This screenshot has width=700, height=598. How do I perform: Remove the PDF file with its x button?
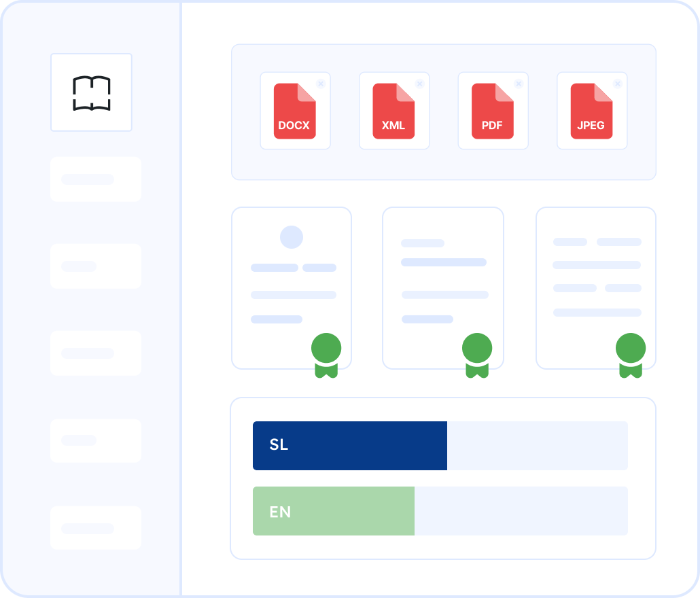pyautogui.click(x=519, y=84)
